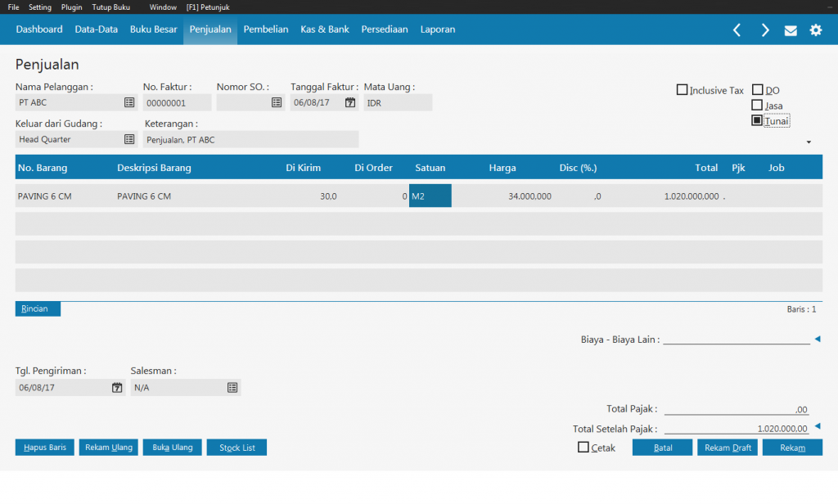Switch to the Pembelian tab
The height and width of the screenshot is (504, 838).
click(266, 29)
